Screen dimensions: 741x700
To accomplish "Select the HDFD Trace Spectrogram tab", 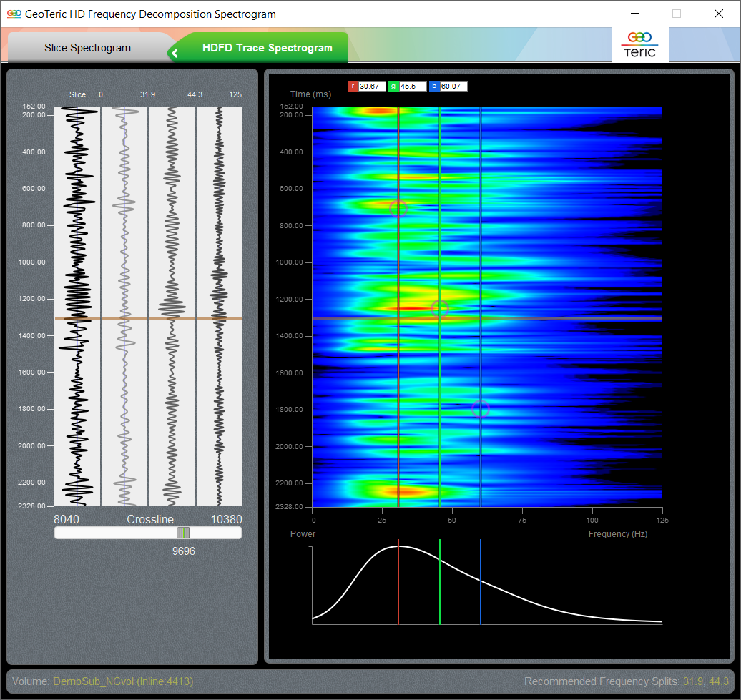I will 268,47.
